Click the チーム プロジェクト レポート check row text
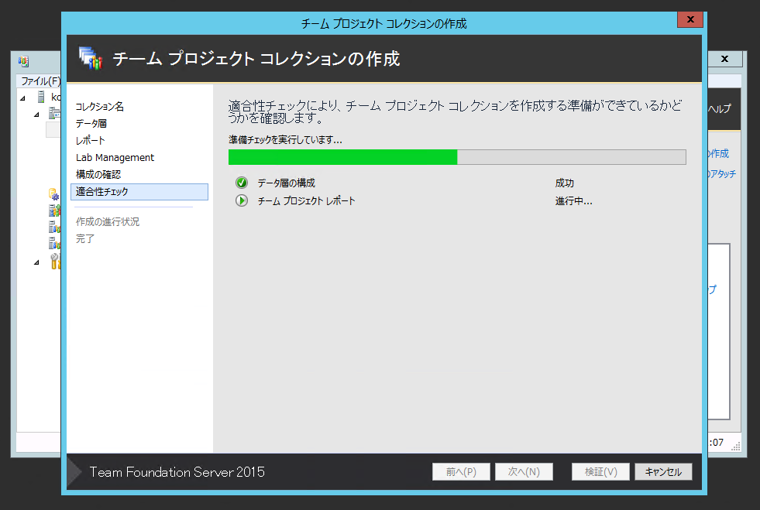The width and height of the screenshot is (760, 510). [x=306, y=201]
